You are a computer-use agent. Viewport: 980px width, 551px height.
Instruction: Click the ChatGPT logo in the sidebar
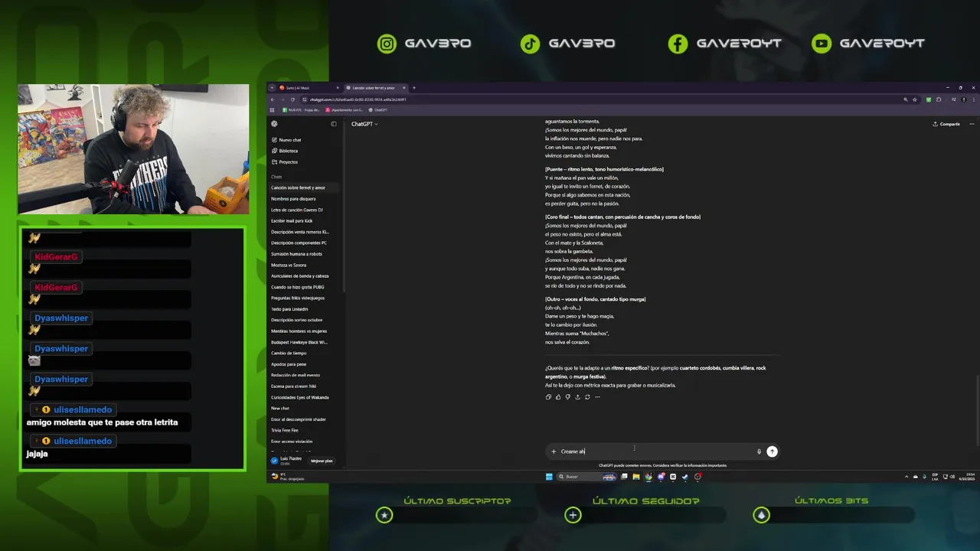point(274,124)
